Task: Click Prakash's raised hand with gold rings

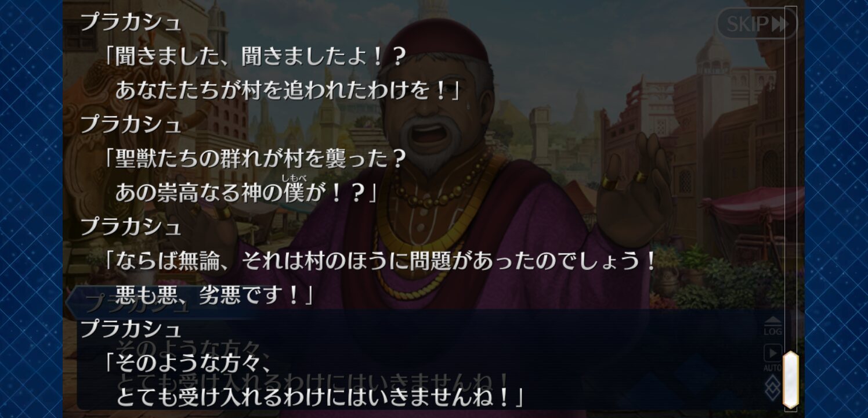Action: click(635, 186)
